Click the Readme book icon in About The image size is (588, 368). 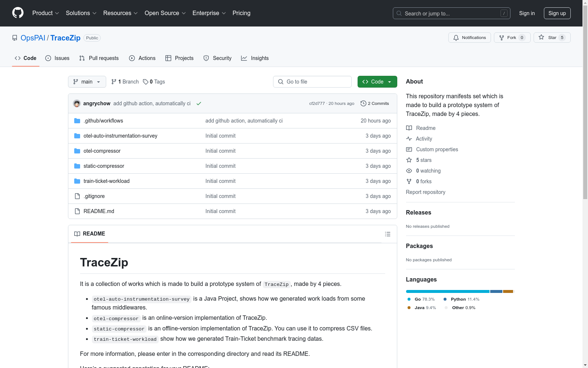click(x=409, y=128)
